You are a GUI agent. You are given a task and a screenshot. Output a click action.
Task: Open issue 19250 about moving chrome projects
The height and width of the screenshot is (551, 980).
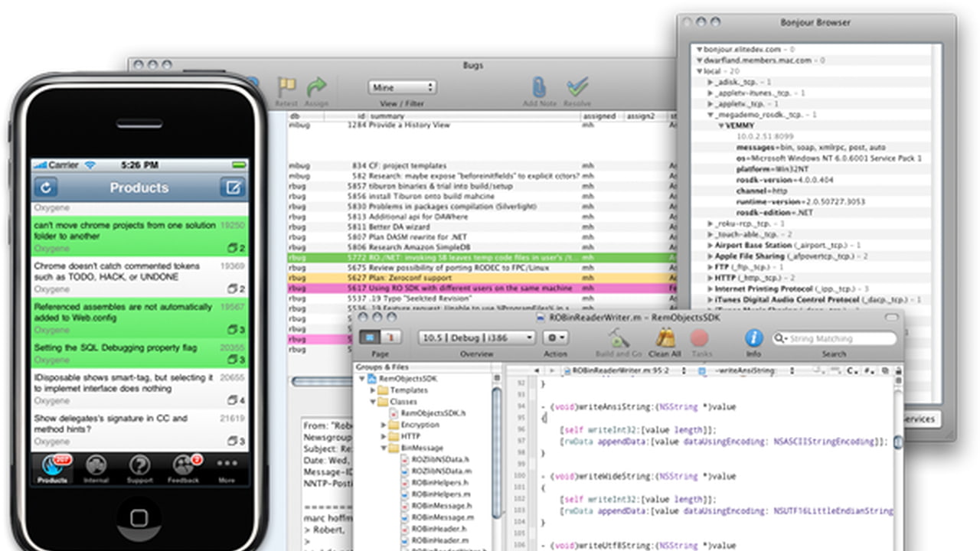coord(139,236)
